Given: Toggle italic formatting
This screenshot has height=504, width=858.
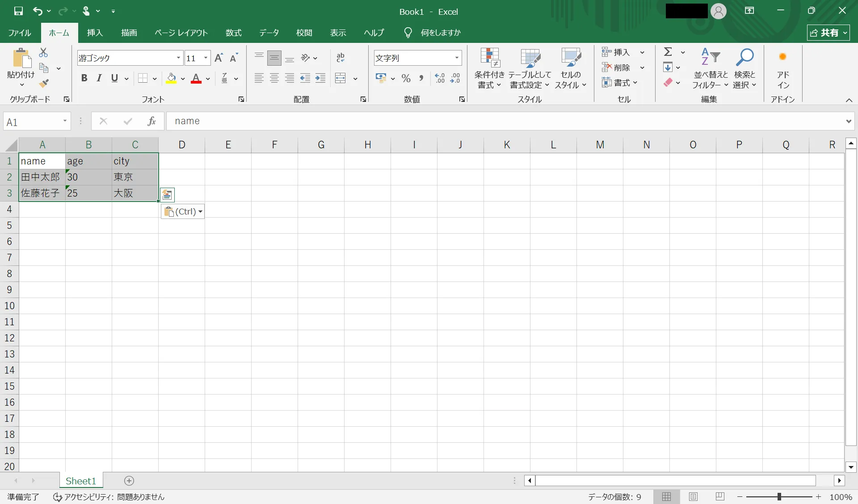Looking at the screenshot, I should (99, 79).
